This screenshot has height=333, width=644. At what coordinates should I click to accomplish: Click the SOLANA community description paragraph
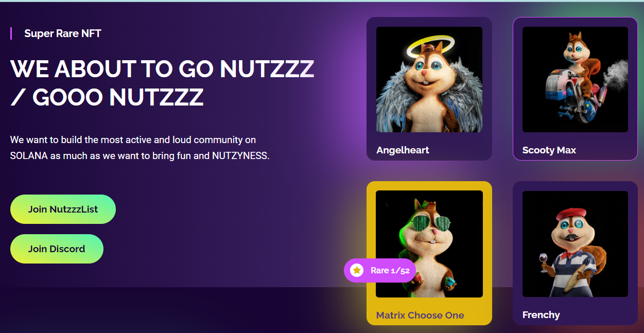point(140,147)
